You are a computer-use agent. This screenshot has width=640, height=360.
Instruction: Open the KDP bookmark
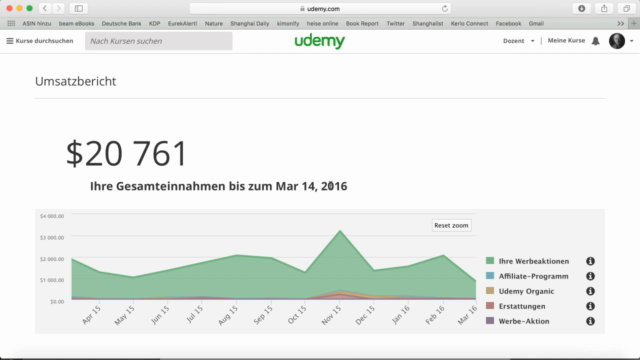click(154, 24)
